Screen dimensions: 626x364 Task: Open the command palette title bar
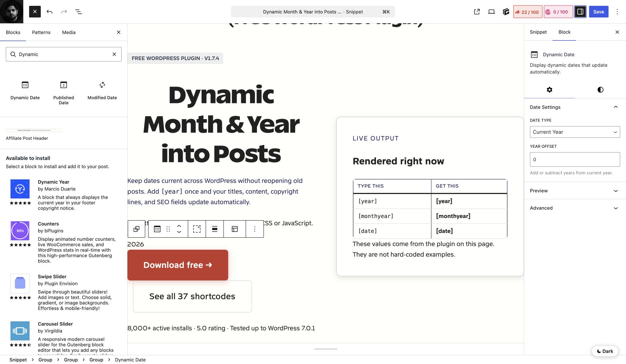313,12
